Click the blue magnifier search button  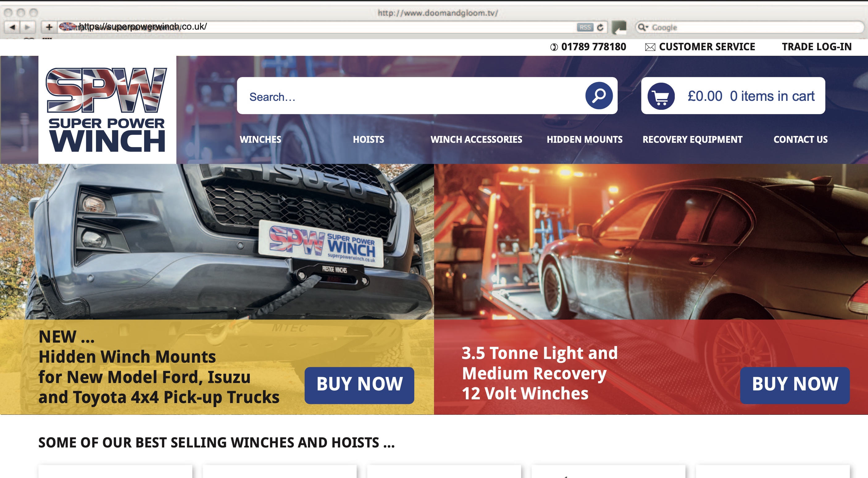tap(599, 96)
